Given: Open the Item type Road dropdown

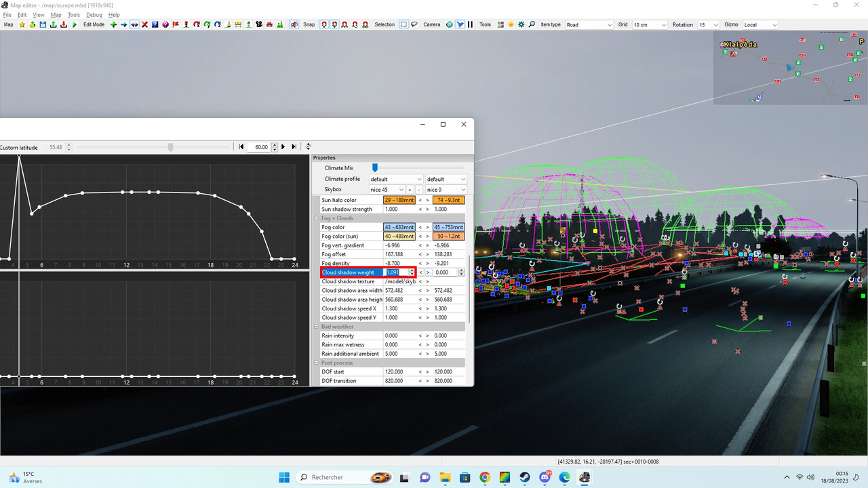Looking at the screenshot, I should tap(589, 25).
